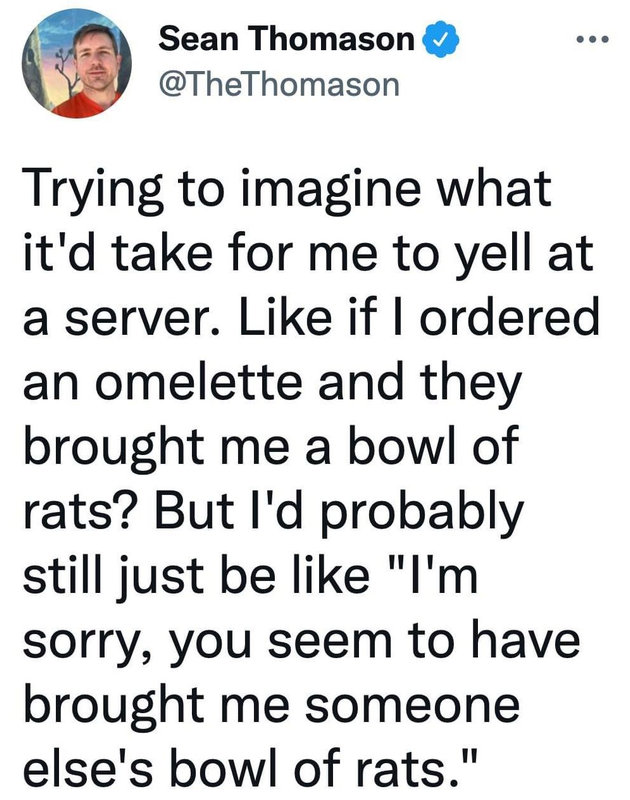Viewport: 630px width, 800px height.
Task: Click the display name Sean Thomason
Action: [x=287, y=40]
